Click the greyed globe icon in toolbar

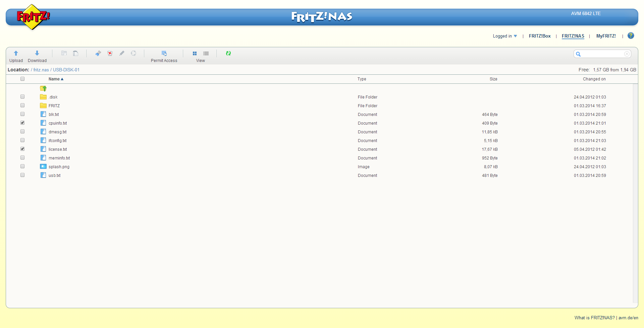[x=133, y=53]
